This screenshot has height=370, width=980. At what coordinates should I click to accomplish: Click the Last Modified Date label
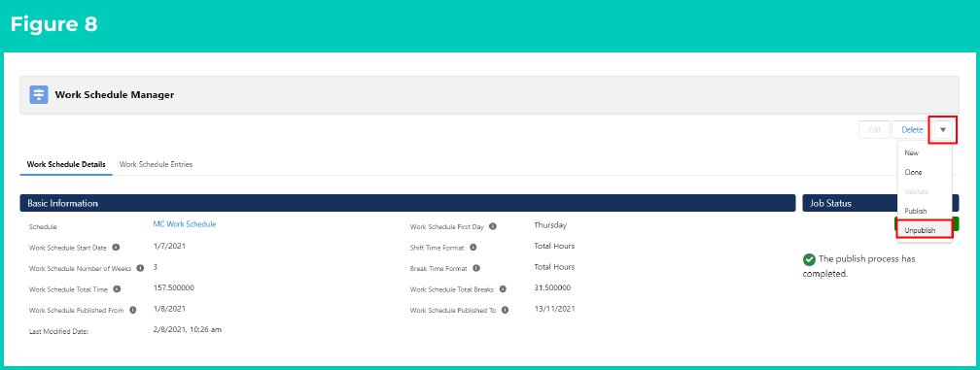point(58,331)
